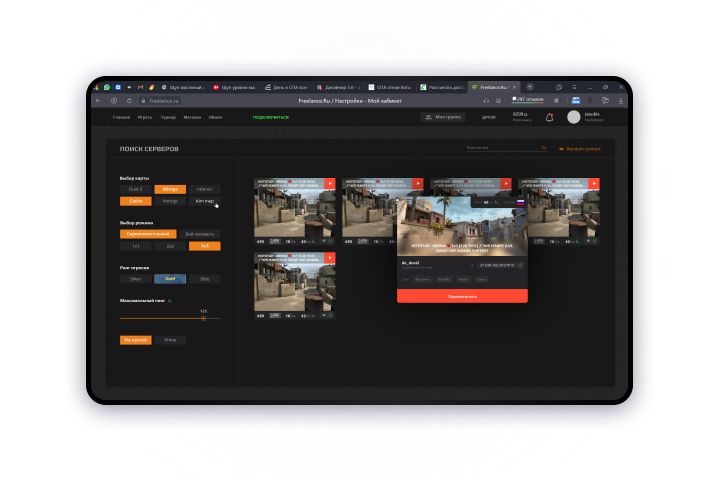Image resolution: width=720 pixels, height=480 pixels.
Task: Select the Соревновательный mode
Action: 148,234
